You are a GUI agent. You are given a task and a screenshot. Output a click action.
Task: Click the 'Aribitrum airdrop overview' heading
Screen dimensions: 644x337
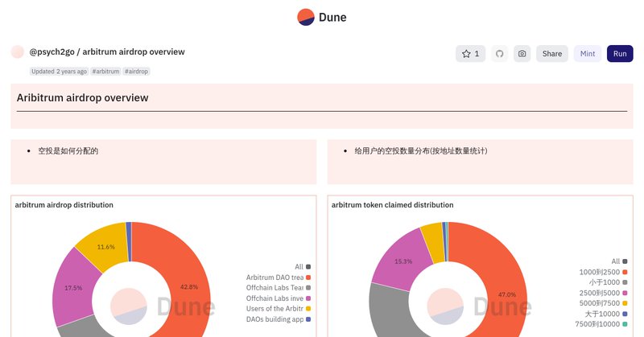83,97
